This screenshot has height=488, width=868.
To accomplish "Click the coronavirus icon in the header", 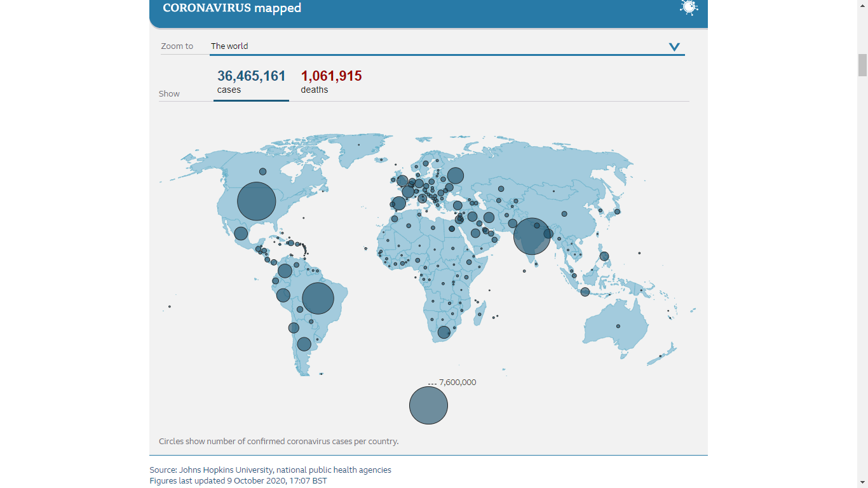I will click(x=689, y=8).
